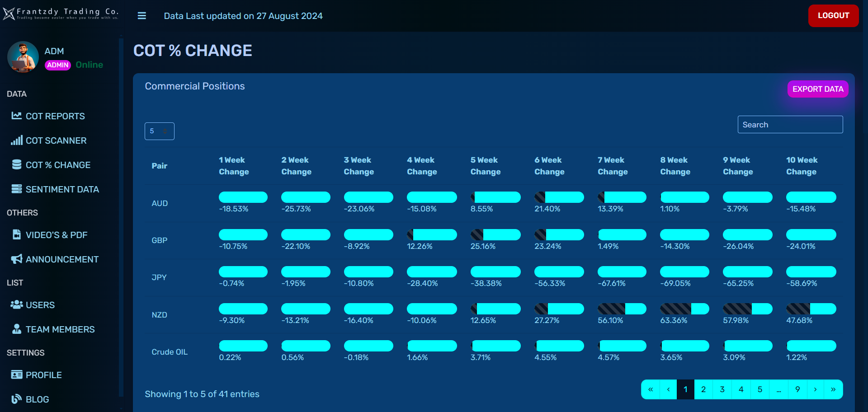Click the COT % Change database icon
This screenshot has height=412, width=868.
[17, 164]
